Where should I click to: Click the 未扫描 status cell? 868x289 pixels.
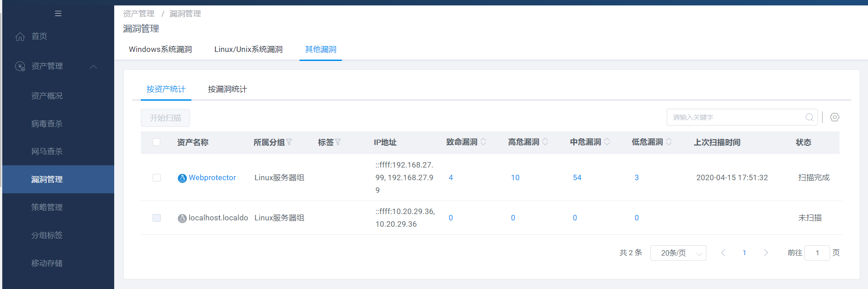pos(810,218)
